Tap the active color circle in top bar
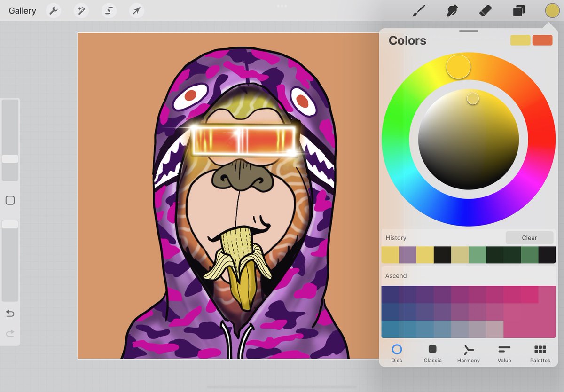564x392 pixels. click(552, 10)
